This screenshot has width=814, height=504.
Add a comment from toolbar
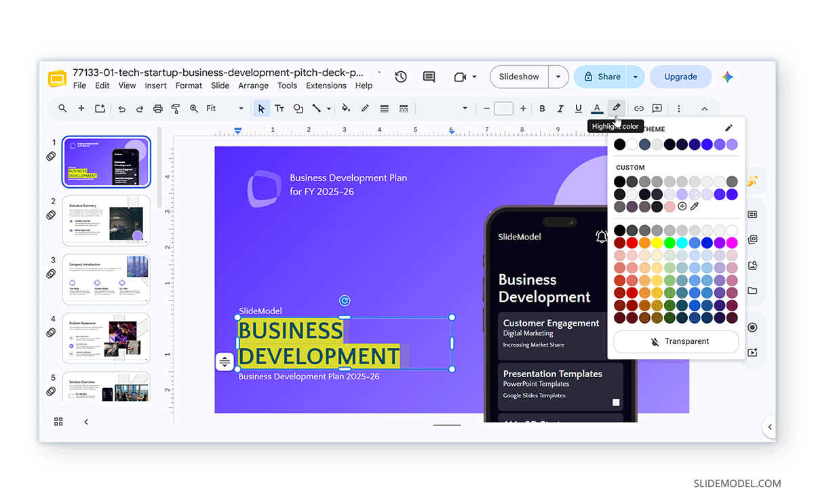click(x=657, y=109)
